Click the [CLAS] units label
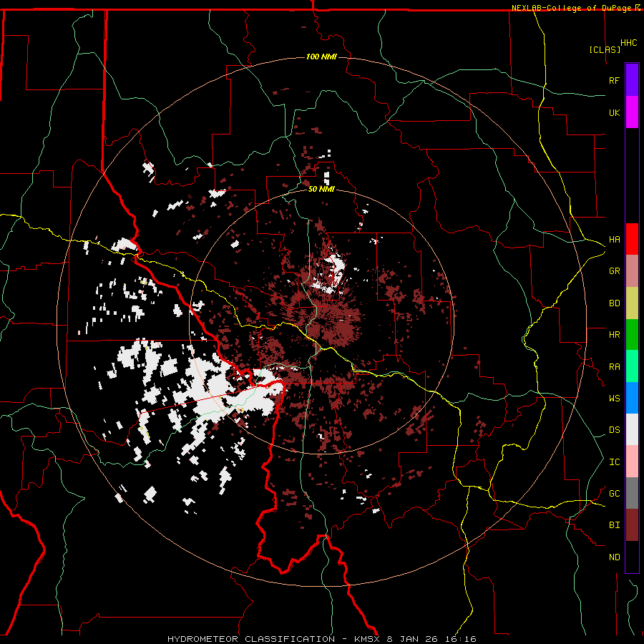Image resolution: width=644 pixels, height=644 pixels. [x=605, y=49]
